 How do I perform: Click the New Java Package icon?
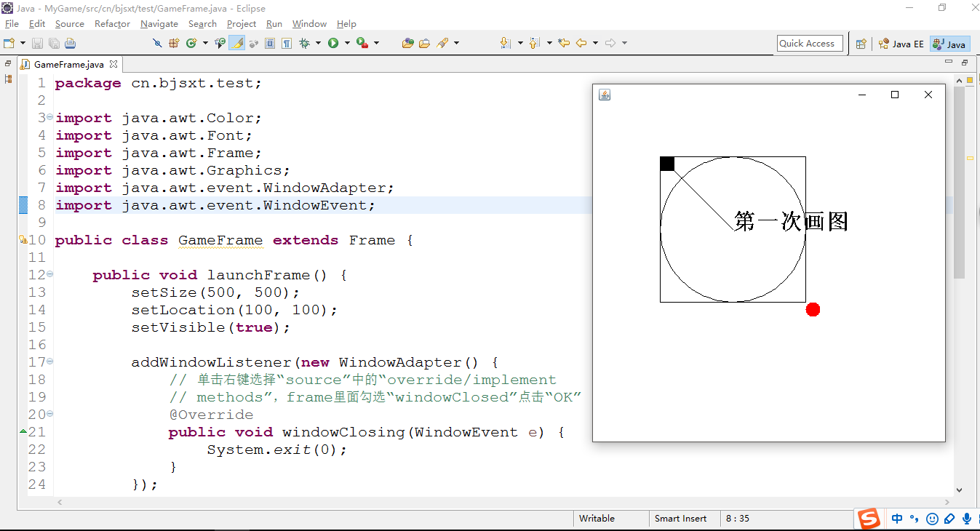pyautogui.click(x=174, y=43)
